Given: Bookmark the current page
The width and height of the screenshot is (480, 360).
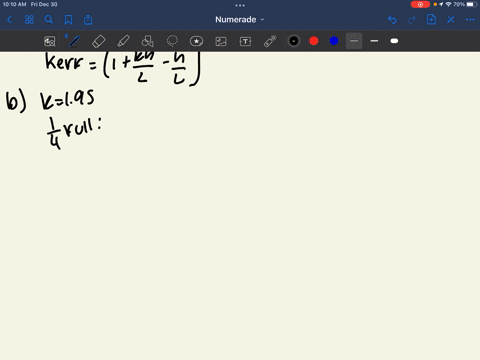Looking at the screenshot, I should click(68, 20).
